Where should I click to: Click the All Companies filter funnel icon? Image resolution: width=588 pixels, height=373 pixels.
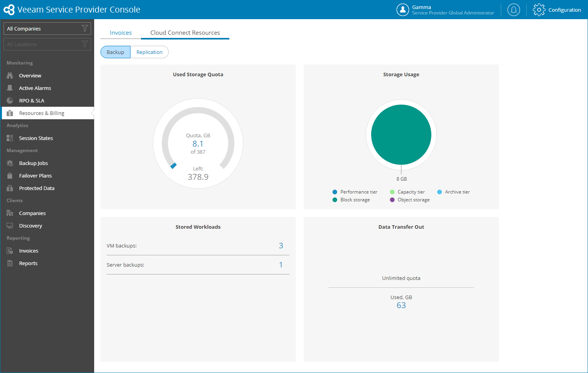tap(85, 29)
